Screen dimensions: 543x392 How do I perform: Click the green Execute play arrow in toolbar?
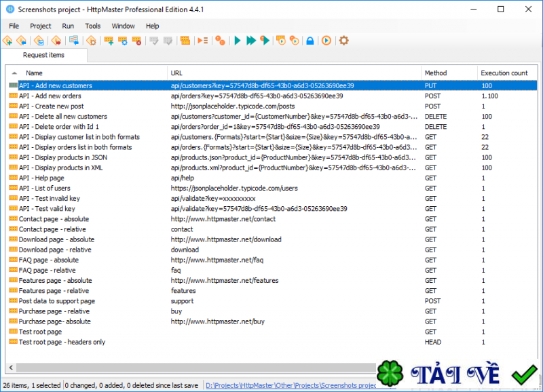coord(238,41)
